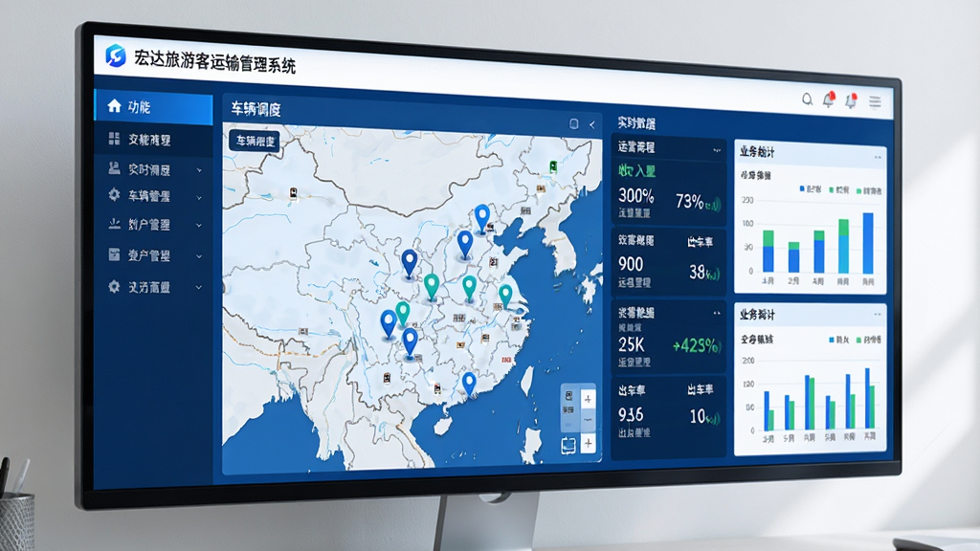Viewport: 980px width, 551px height.
Task: Open the 车辆管理 sidebar item
Action: tap(154, 196)
